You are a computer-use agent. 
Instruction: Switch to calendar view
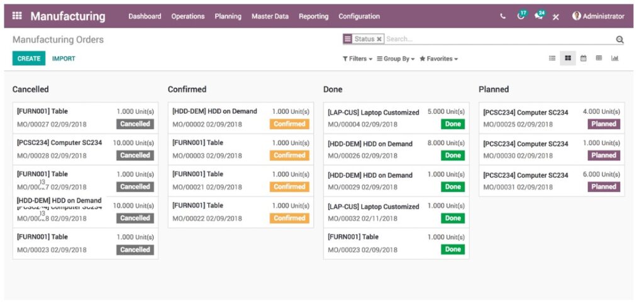(x=583, y=59)
